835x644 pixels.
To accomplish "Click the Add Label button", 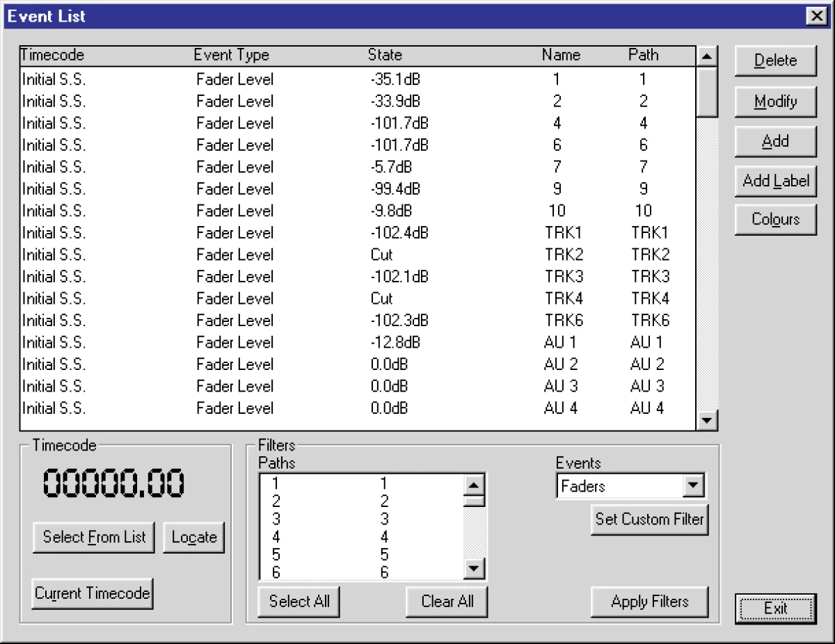I will tap(775, 182).
